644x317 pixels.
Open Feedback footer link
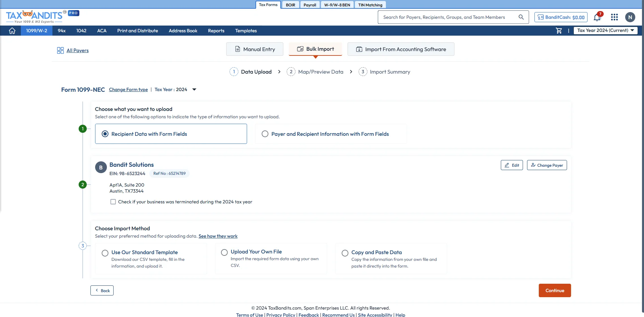pos(309,315)
